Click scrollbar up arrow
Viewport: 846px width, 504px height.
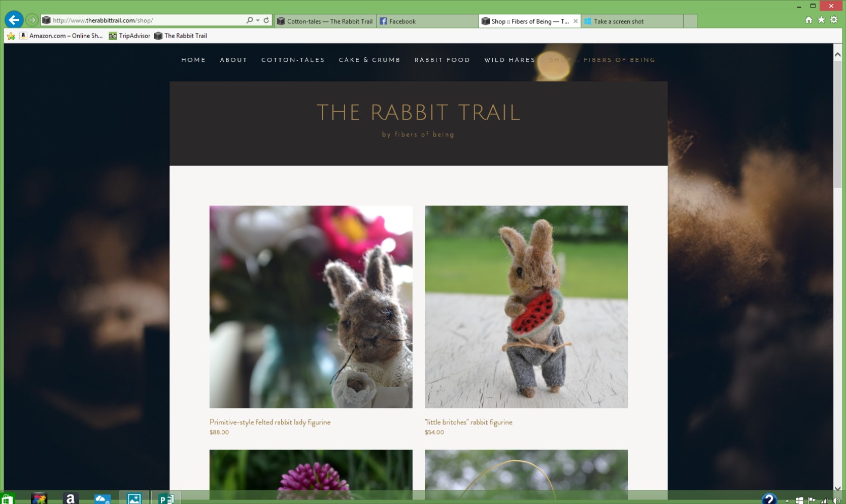tap(837, 54)
